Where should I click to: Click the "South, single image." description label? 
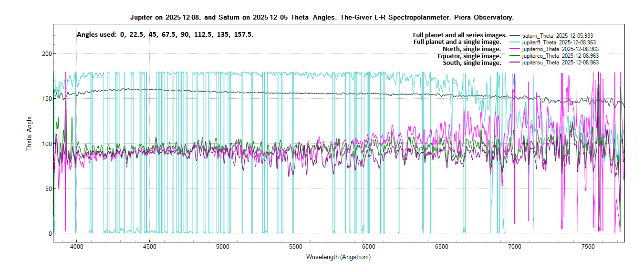(x=472, y=63)
